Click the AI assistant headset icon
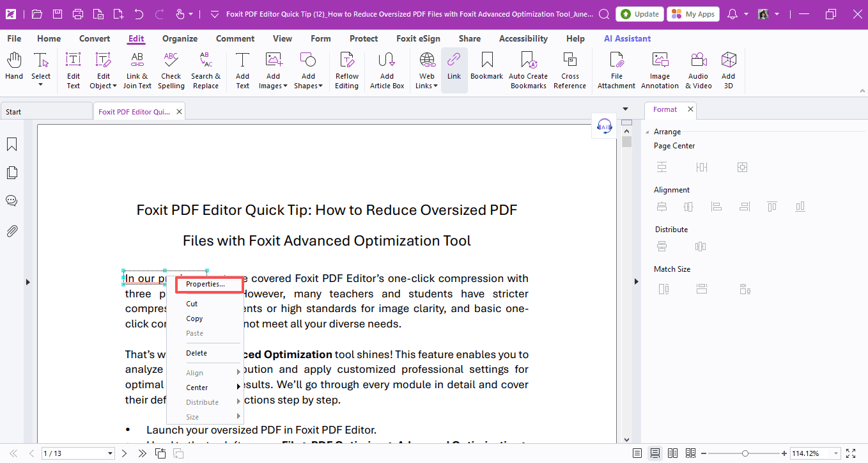This screenshot has width=868, height=463. point(605,126)
